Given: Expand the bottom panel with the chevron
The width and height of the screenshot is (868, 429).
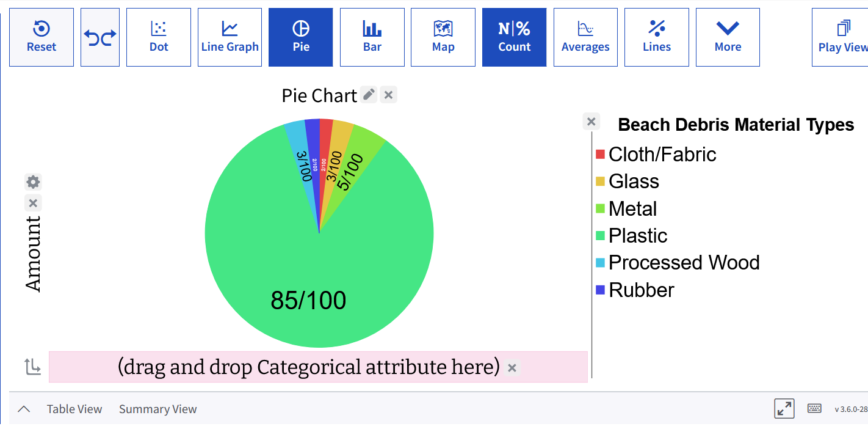Looking at the screenshot, I should [x=24, y=409].
